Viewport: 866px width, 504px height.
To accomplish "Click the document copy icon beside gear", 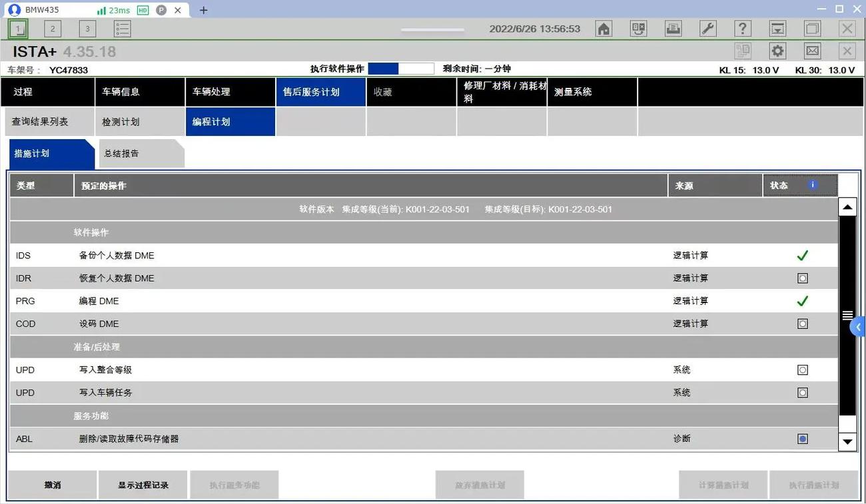I will [x=743, y=51].
